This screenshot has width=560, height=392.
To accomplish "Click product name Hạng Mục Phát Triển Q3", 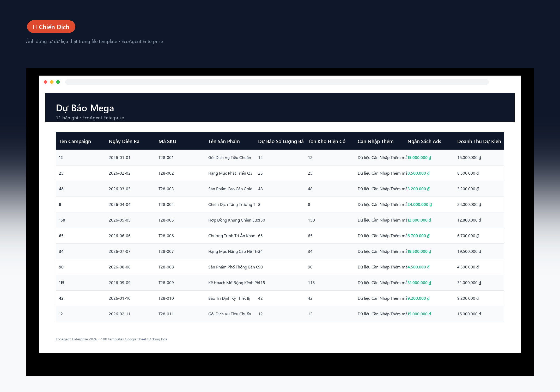I will click(230, 173).
